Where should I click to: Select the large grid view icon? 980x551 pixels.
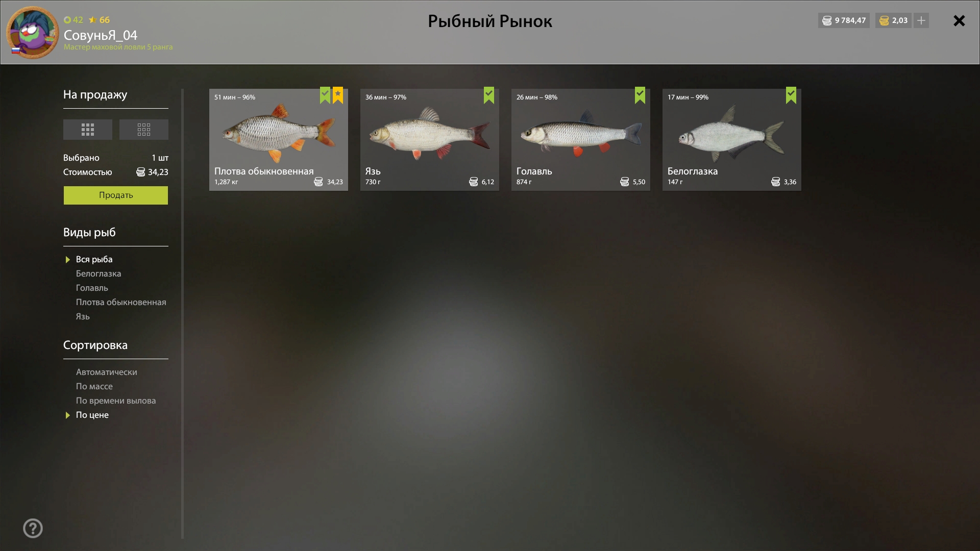click(x=88, y=130)
